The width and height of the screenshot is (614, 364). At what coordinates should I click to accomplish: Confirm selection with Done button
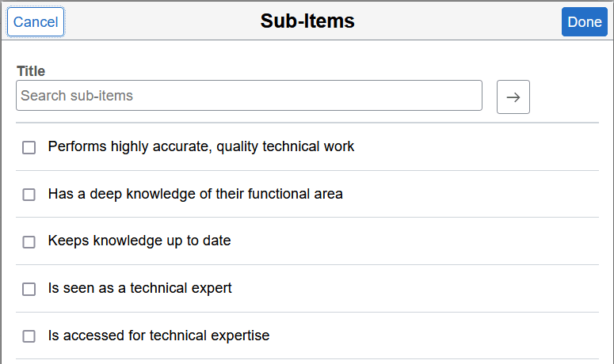[x=584, y=22]
